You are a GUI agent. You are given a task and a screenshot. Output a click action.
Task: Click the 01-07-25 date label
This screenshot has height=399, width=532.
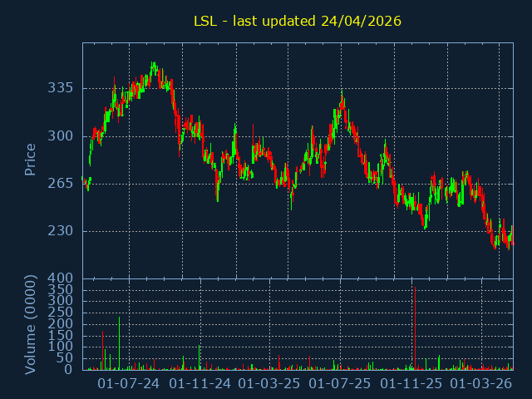339,384
